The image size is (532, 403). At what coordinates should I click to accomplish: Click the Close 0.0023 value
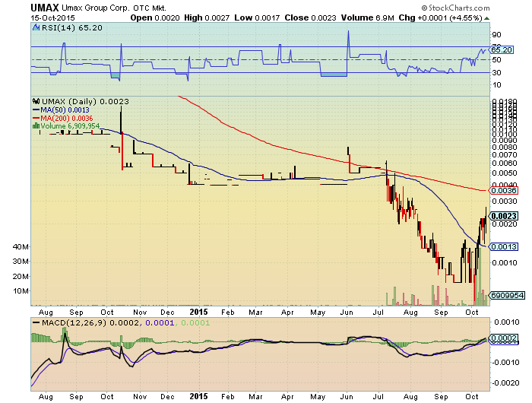tap(310, 17)
